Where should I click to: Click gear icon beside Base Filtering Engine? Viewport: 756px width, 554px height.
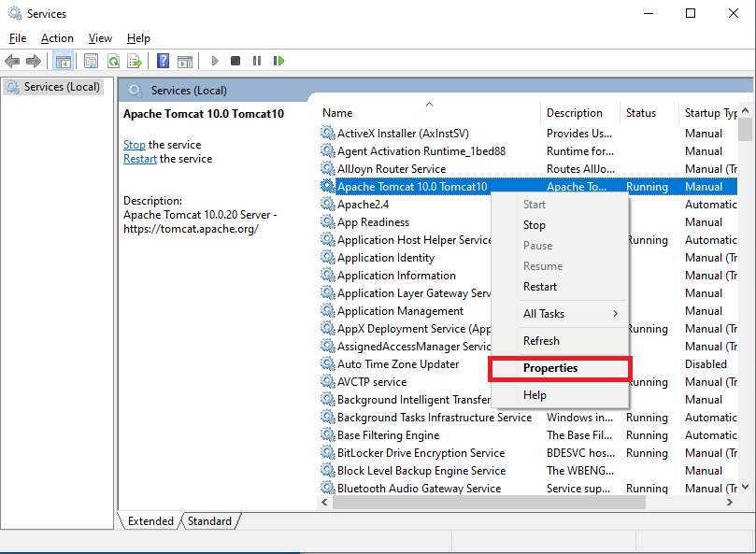click(328, 434)
